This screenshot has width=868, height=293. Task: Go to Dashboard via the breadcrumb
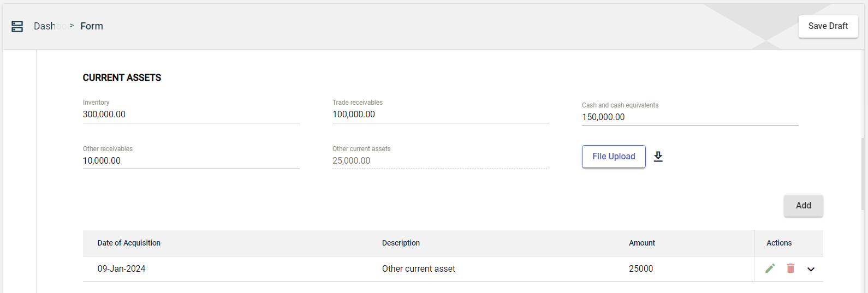[x=49, y=26]
